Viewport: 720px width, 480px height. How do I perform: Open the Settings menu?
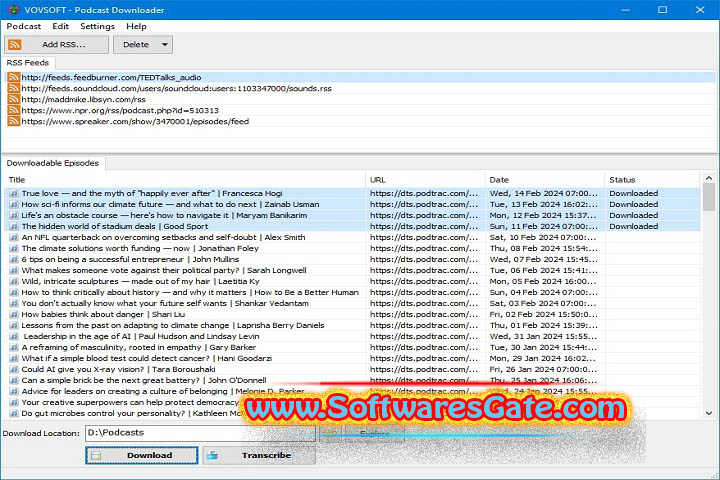(x=97, y=26)
